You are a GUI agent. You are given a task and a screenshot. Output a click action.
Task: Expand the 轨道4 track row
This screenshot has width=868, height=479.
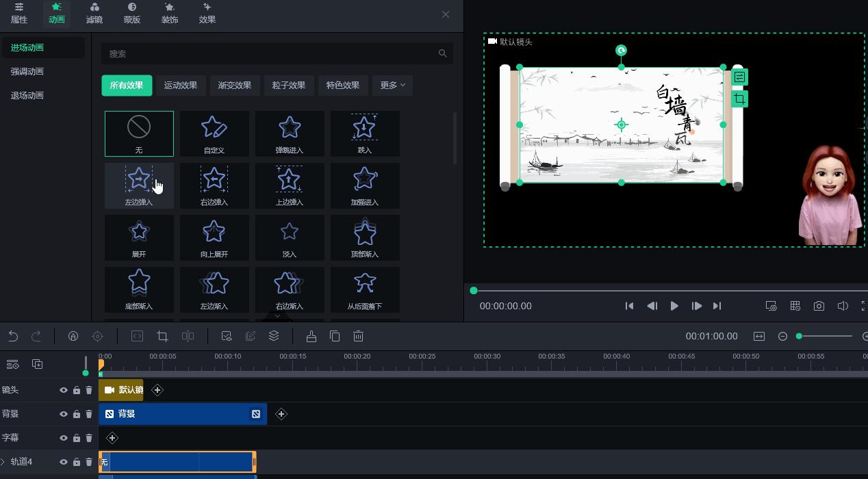coord(3,462)
